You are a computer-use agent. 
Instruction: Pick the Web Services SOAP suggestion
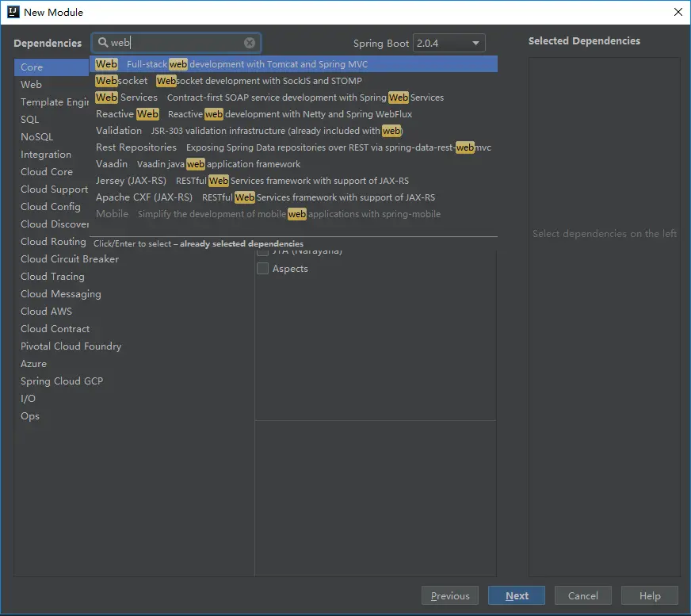pos(293,98)
